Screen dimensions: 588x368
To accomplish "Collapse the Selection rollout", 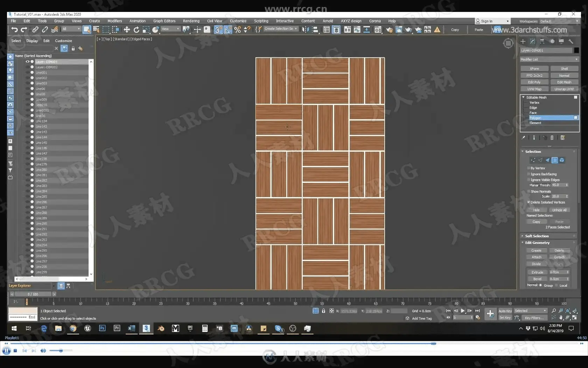I will coord(523,151).
